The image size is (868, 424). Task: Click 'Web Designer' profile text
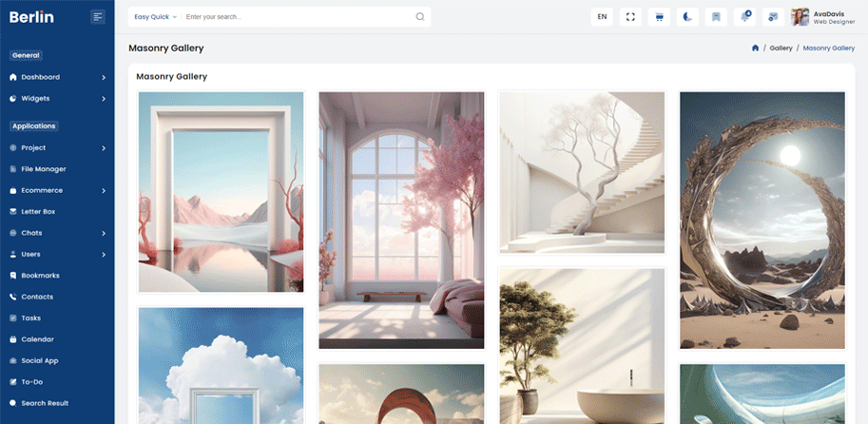834,22
